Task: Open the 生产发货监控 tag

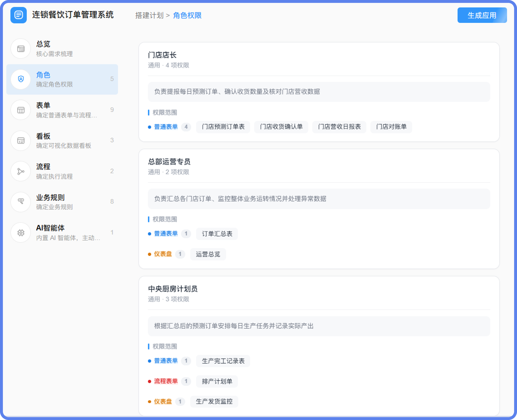Action: 214,402
